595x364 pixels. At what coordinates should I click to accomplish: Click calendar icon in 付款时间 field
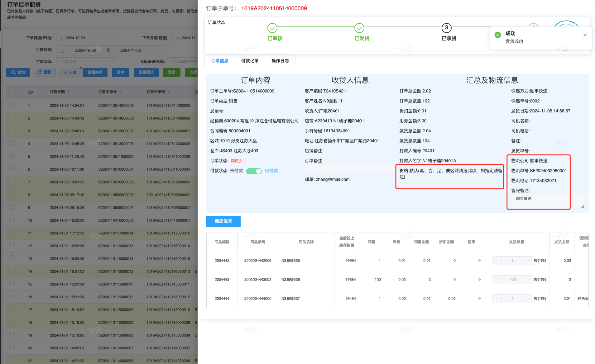click(62, 50)
